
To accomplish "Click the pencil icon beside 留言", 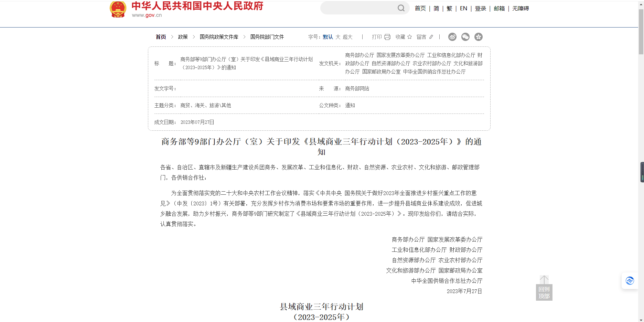I will 432,37.
